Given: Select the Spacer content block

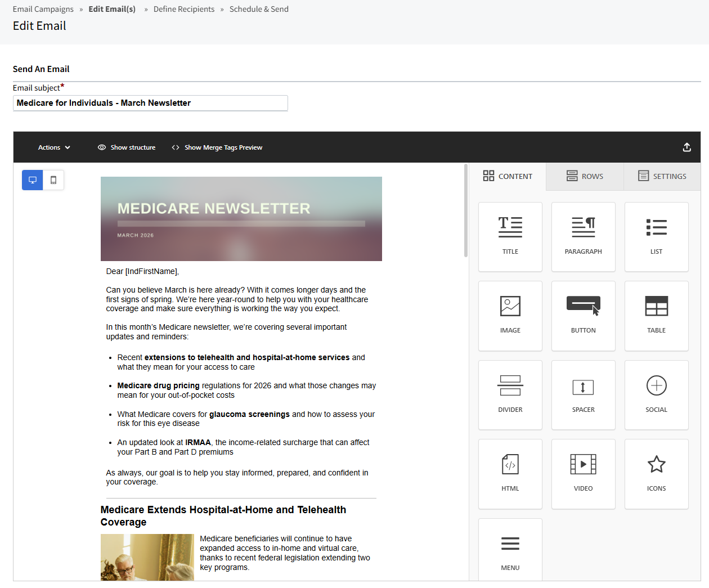Looking at the screenshot, I should (583, 395).
